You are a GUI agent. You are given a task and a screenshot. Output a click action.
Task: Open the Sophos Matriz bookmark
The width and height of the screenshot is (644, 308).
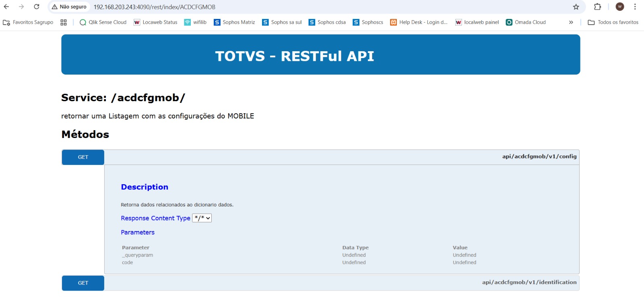click(x=234, y=23)
